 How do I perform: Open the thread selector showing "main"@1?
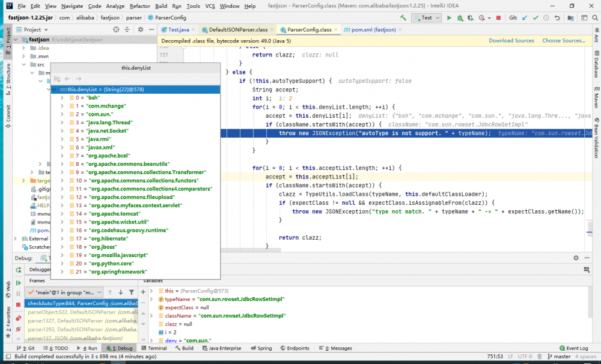click(66, 292)
